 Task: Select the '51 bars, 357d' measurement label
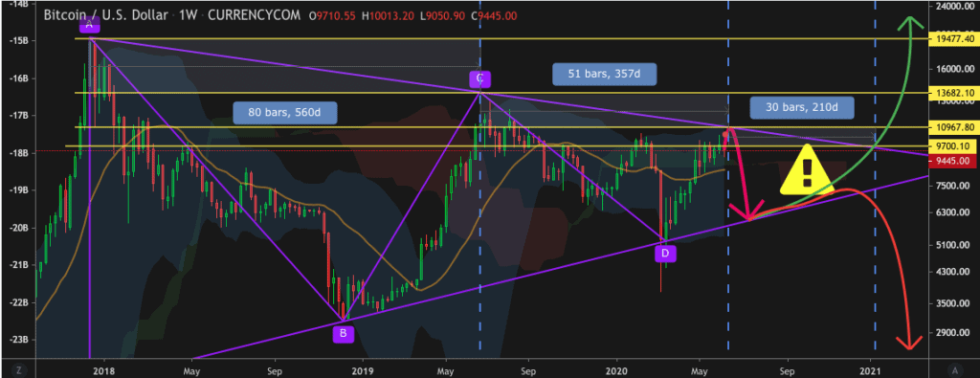605,75
